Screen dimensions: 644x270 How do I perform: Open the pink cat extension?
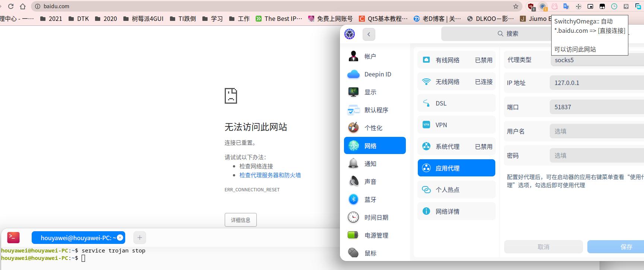tap(555, 6)
